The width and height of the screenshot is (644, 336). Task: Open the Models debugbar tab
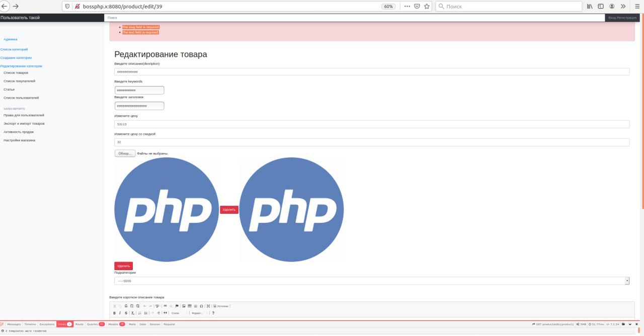pyautogui.click(x=117, y=324)
